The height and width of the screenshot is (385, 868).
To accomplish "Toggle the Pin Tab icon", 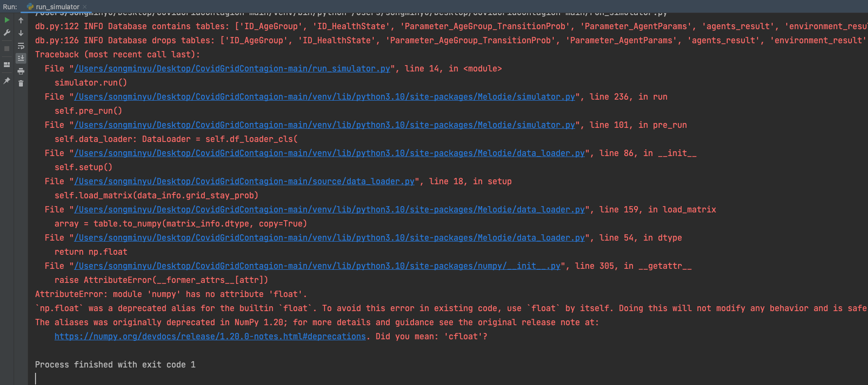I will click(7, 81).
